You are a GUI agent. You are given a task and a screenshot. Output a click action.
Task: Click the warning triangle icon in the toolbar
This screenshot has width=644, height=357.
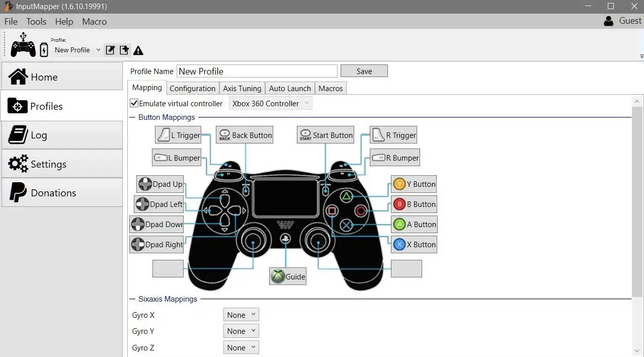pos(138,50)
